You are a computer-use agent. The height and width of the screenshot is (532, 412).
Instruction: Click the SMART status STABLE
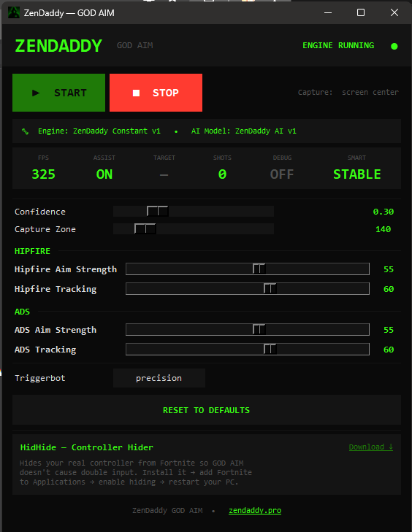click(357, 174)
